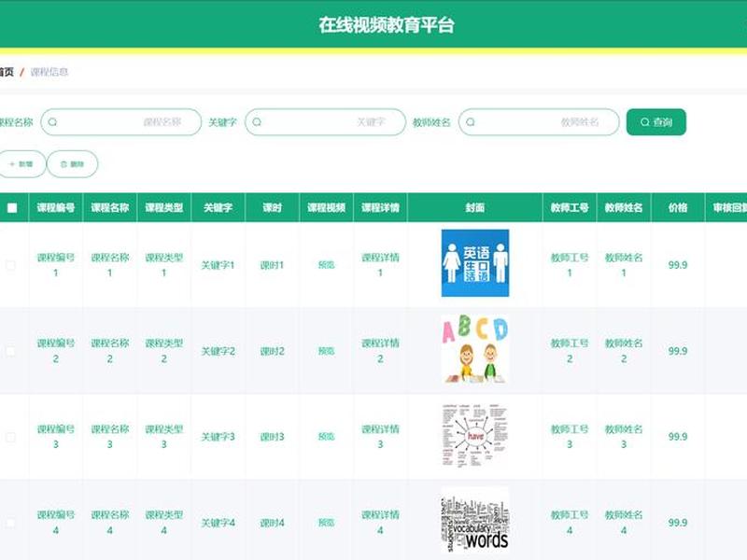Click the 关键字1 cell
Image resolution: width=747 pixels, height=560 pixels.
tap(218, 265)
